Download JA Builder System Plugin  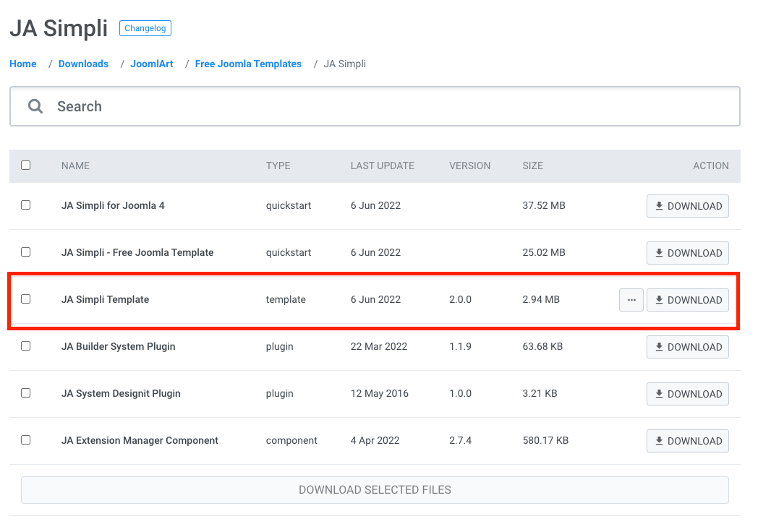(687, 347)
